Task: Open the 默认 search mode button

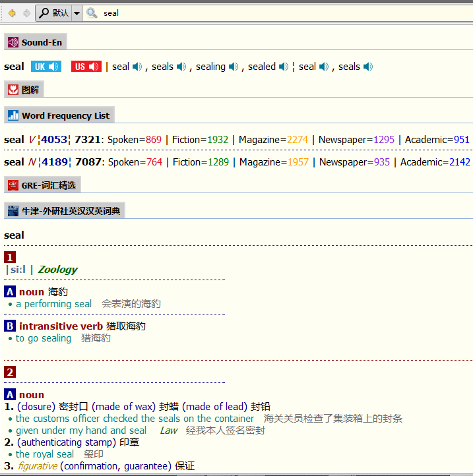Action: [54, 13]
